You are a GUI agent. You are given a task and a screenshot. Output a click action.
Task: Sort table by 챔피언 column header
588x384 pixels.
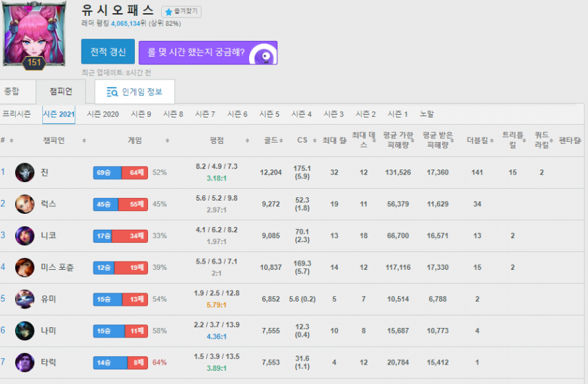[54, 140]
